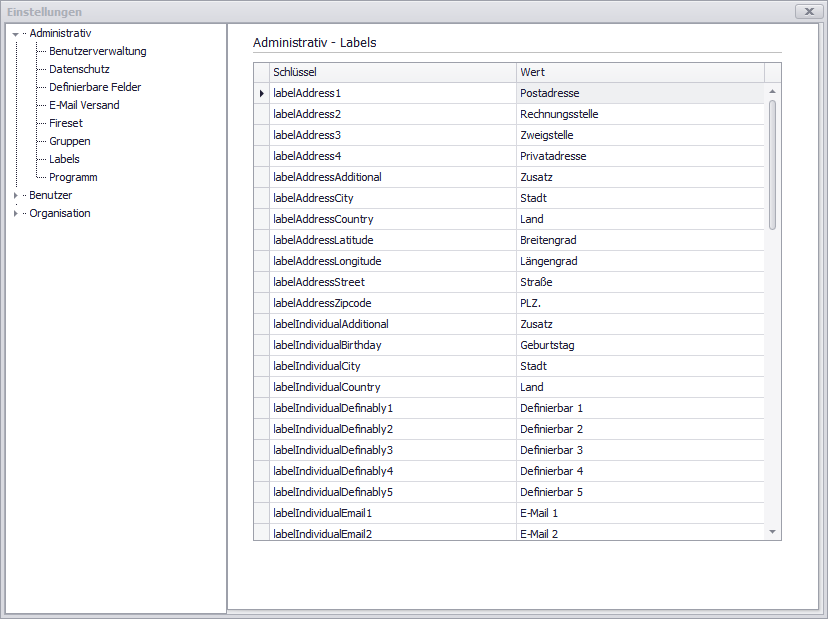Click the vertical scrollbar thumb
This screenshot has width=828, height=619.
772,165
